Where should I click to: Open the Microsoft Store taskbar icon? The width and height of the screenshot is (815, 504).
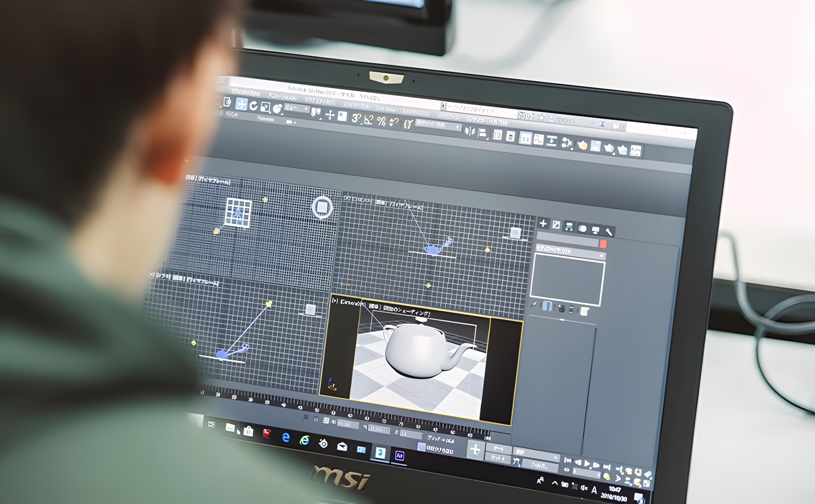[248, 431]
